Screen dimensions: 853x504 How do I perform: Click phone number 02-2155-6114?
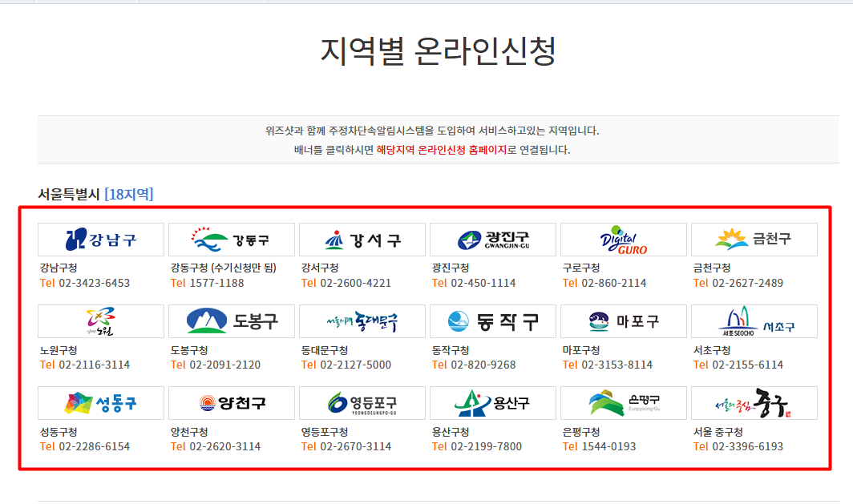point(747,365)
